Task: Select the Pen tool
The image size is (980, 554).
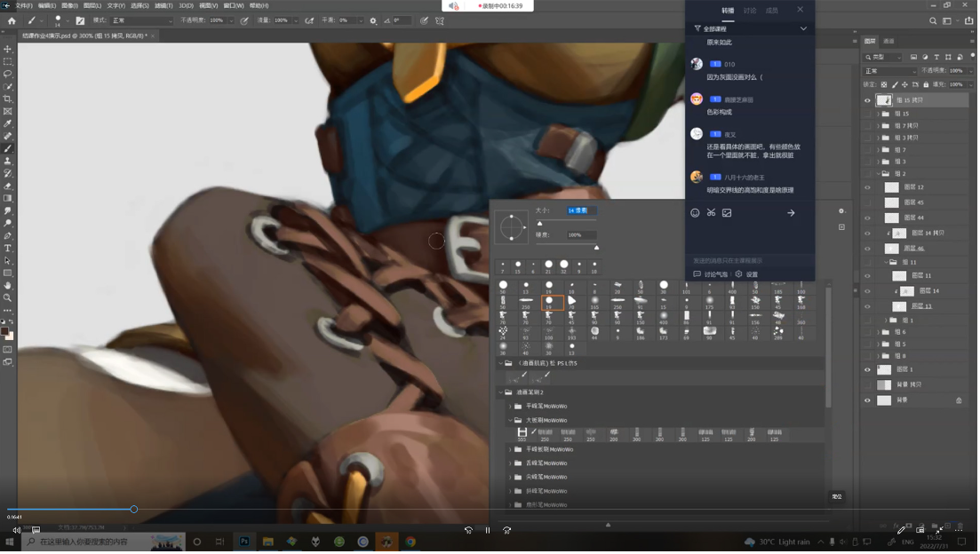Action: pos(7,236)
